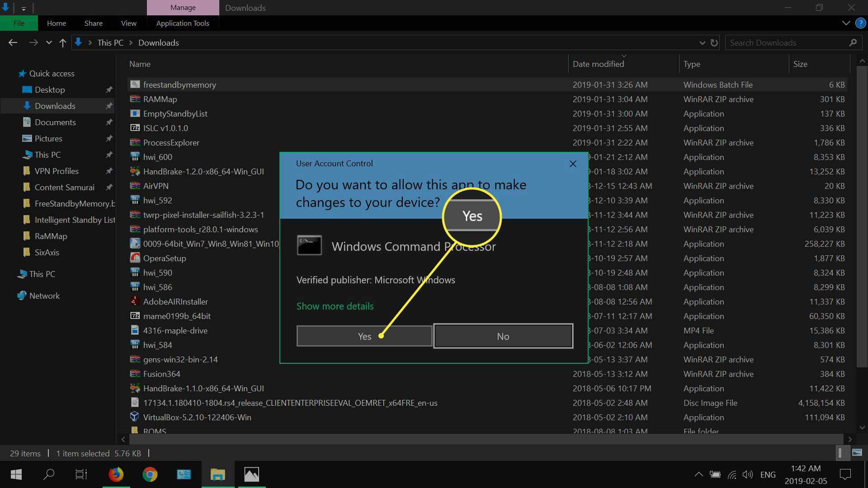Open SixAxis folder in sidebar
This screenshot has height=488, width=868.
[47, 252]
